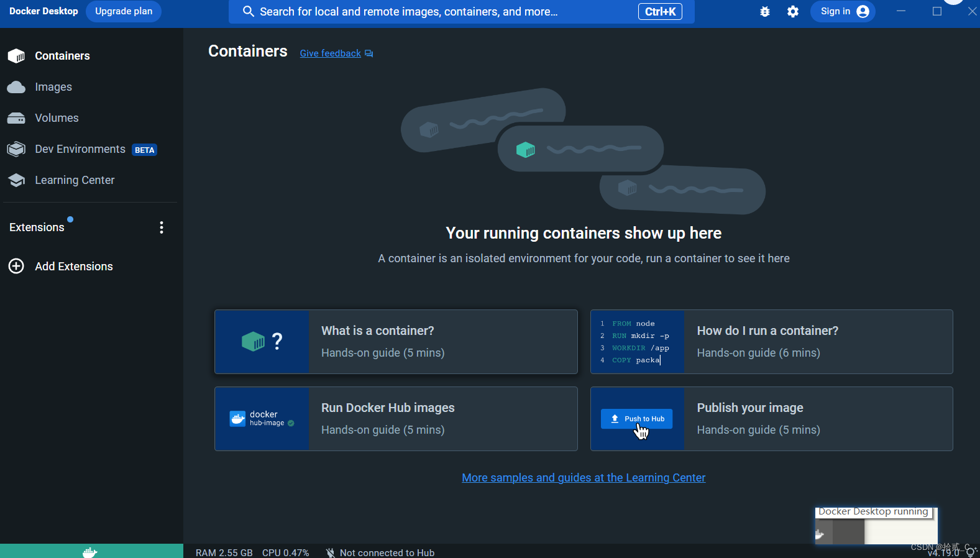The height and width of the screenshot is (558, 980).
Task: Click the Ctrl+K shortcut badge
Action: click(660, 12)
